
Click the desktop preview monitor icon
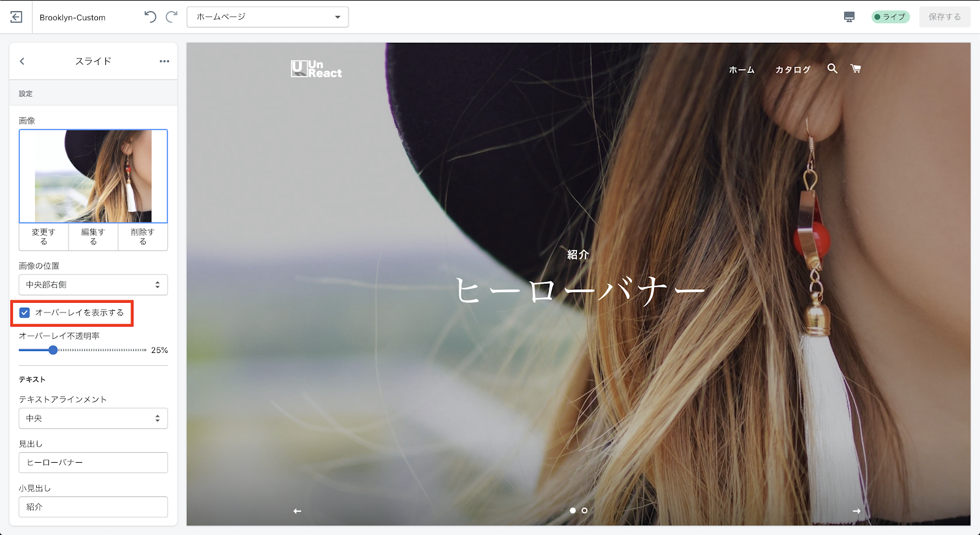point(849,17)
